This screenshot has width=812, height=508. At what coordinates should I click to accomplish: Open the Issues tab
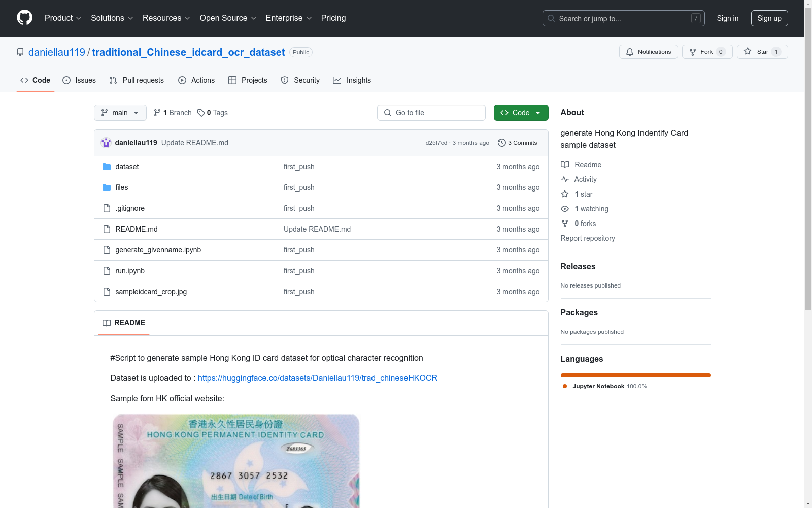pyautogui.click(x=79, y=80)
